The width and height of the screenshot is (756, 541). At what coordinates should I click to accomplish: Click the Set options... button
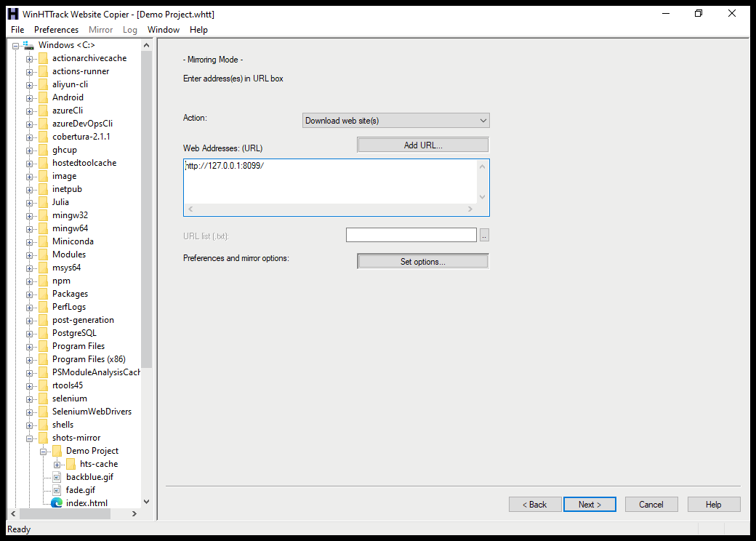point(423,261)
